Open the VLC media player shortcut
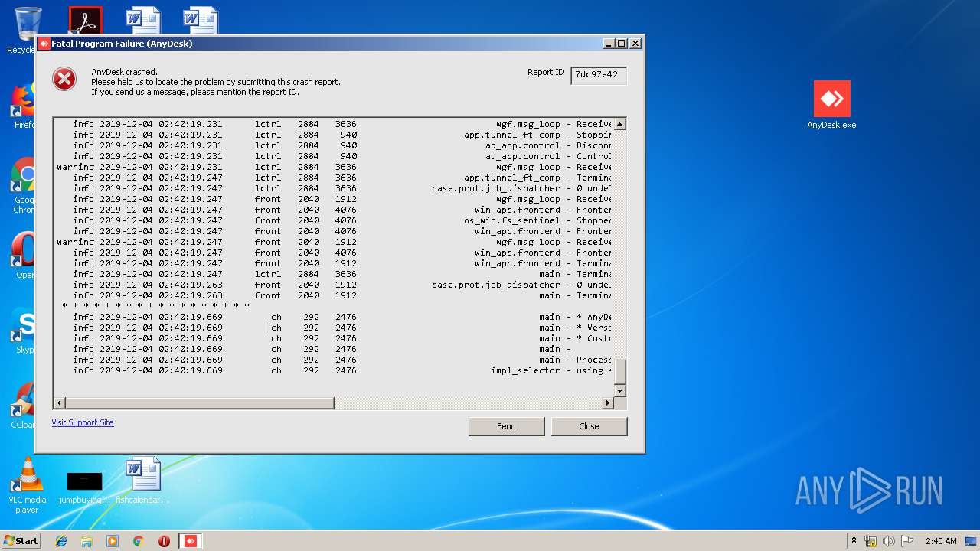 coord(27,486)
